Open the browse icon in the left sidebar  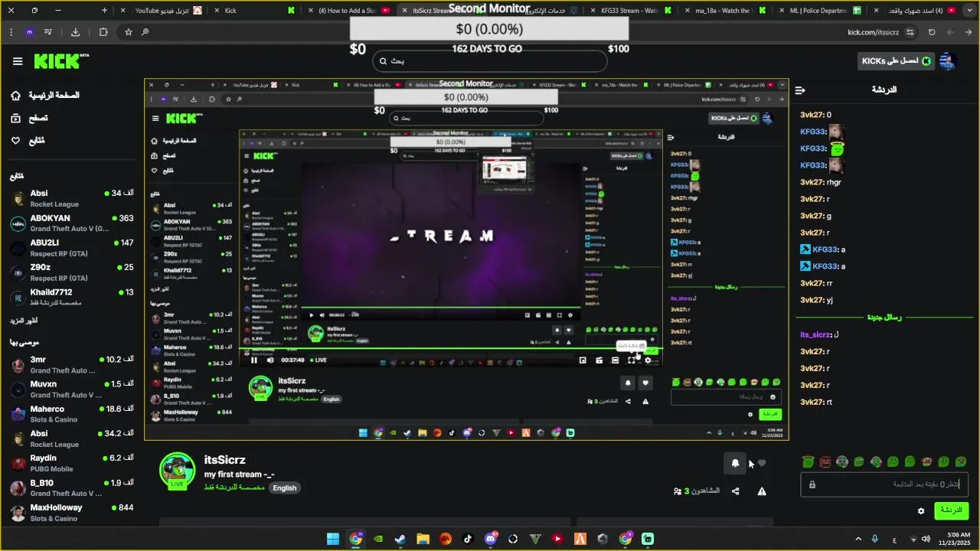16,118
